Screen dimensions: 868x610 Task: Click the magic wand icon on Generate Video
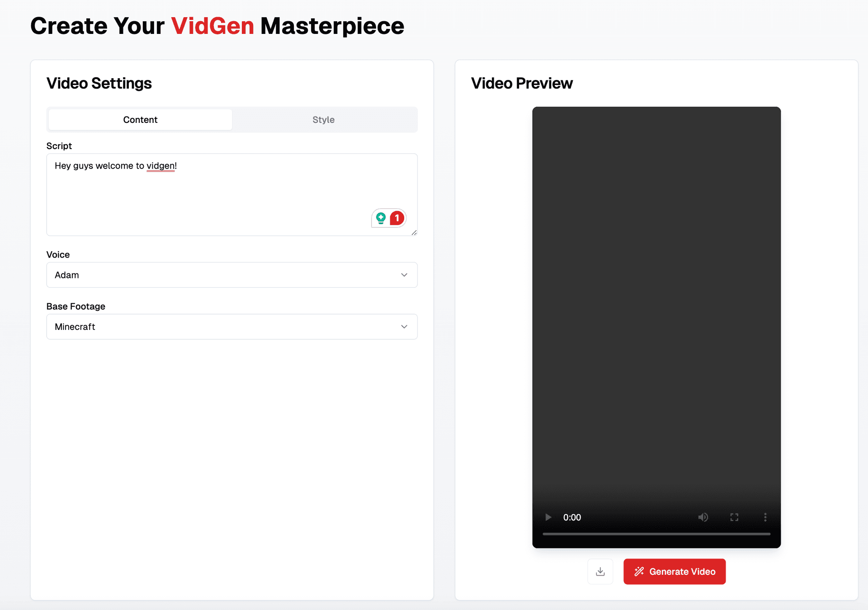tap(639, 572)
